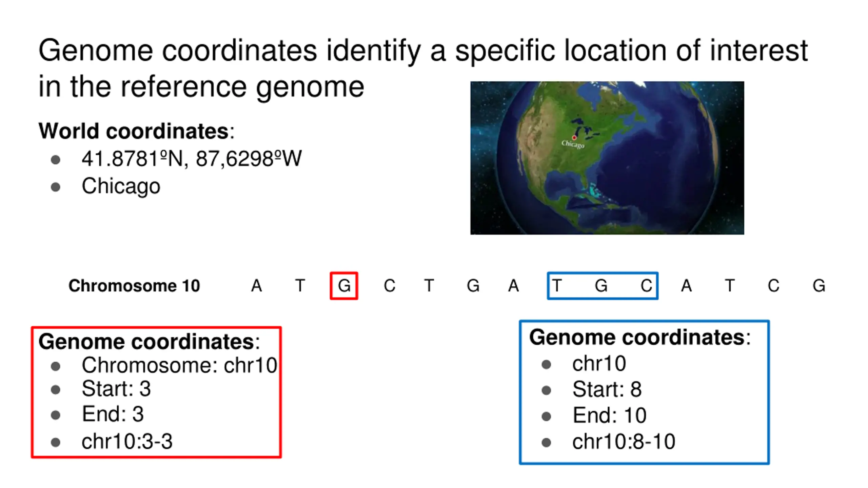868x488 pixels.
Task: Click the chr10:8-10 text
Action: (624, 442)
